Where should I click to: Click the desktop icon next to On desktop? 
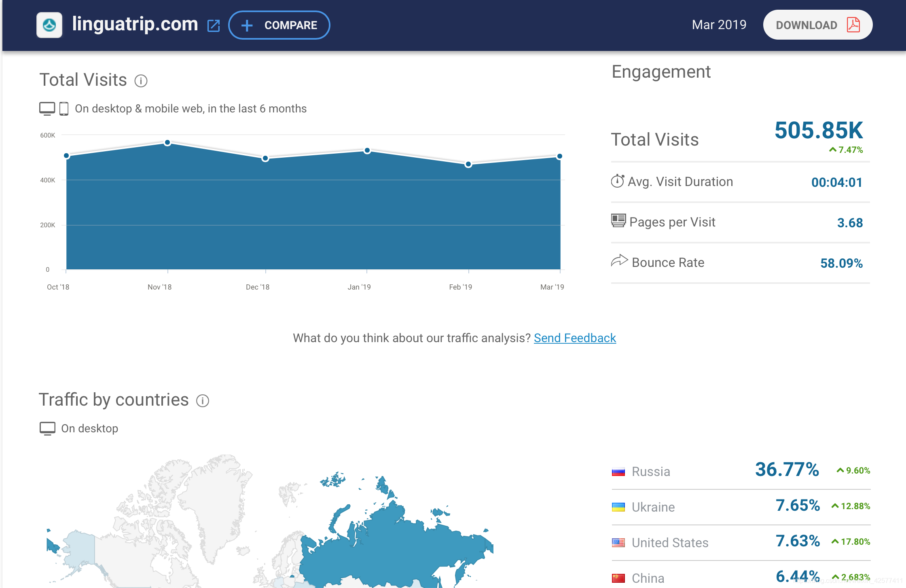47,429
